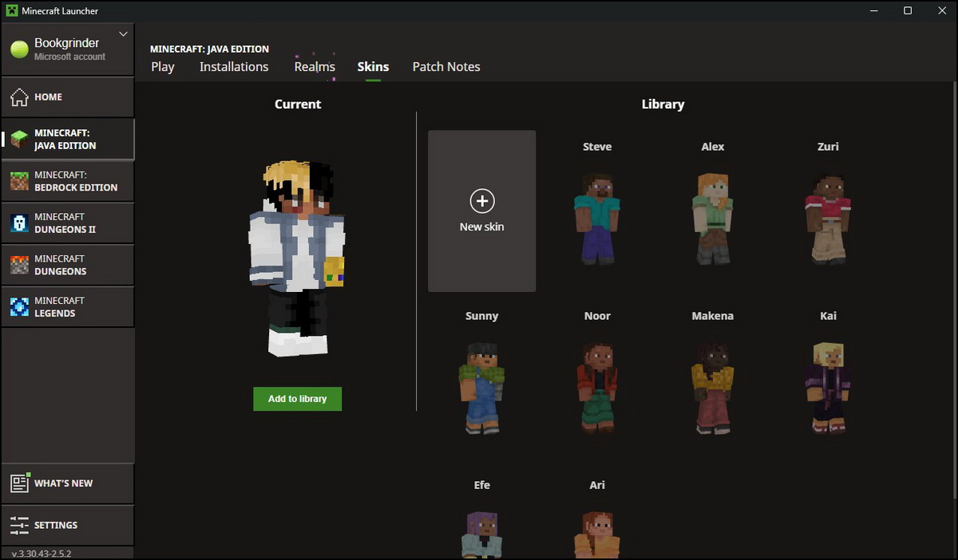Open Minecraft Dungeons in the sidebar

pyautogui.click(x=68, y=265)
